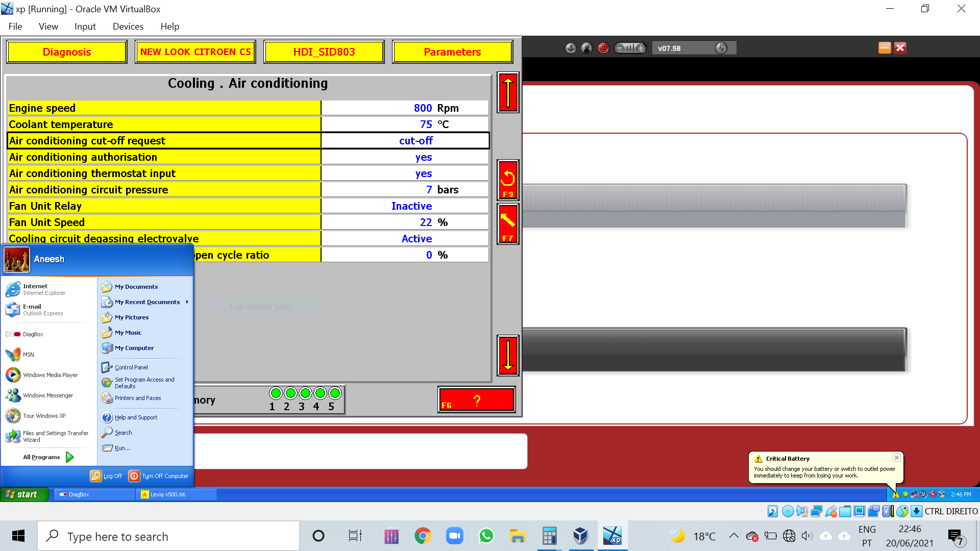Click the Log Off button

107,476
